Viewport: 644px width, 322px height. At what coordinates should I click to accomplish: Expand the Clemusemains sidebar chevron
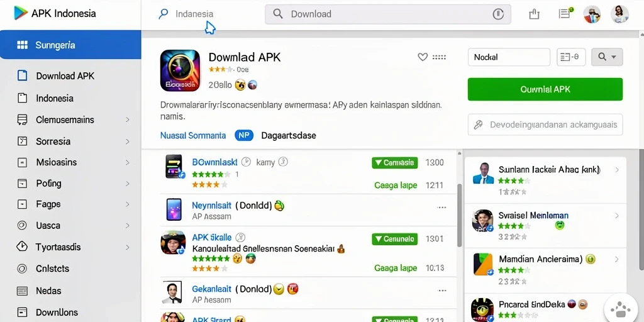(128, 120)
